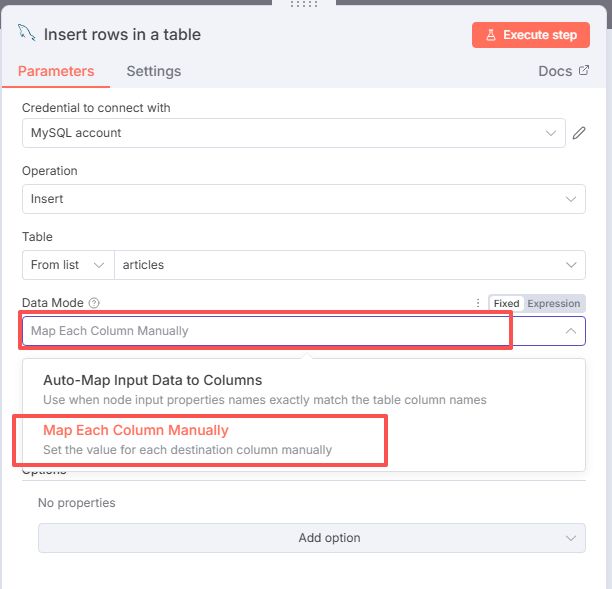Click the Add option button
Screen dimensions: 612x589
[311, 538]
